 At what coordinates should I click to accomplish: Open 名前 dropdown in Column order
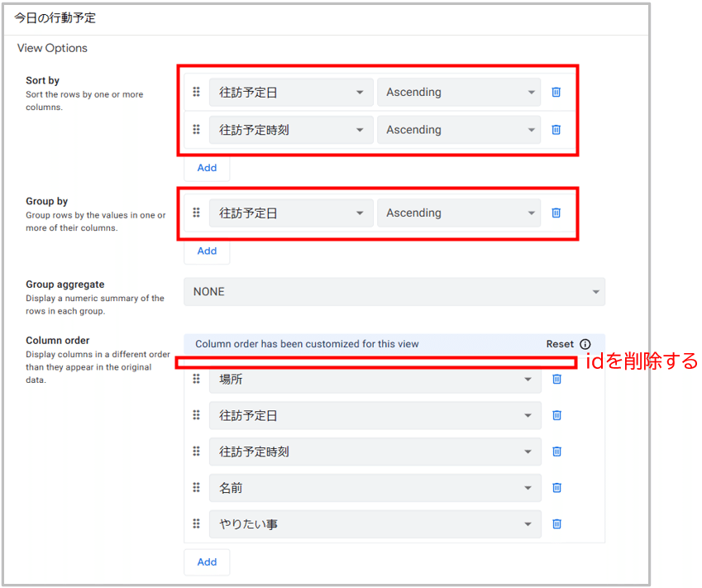375,488
